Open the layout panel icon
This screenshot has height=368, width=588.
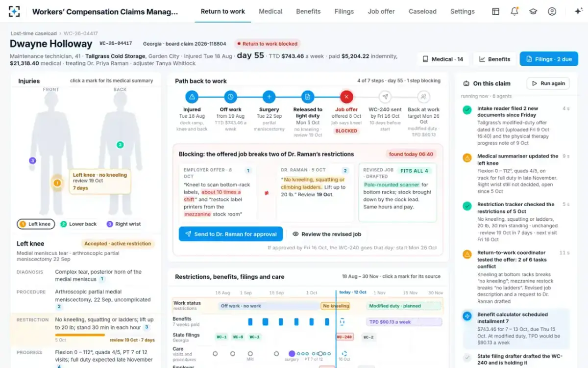[495, 11]
